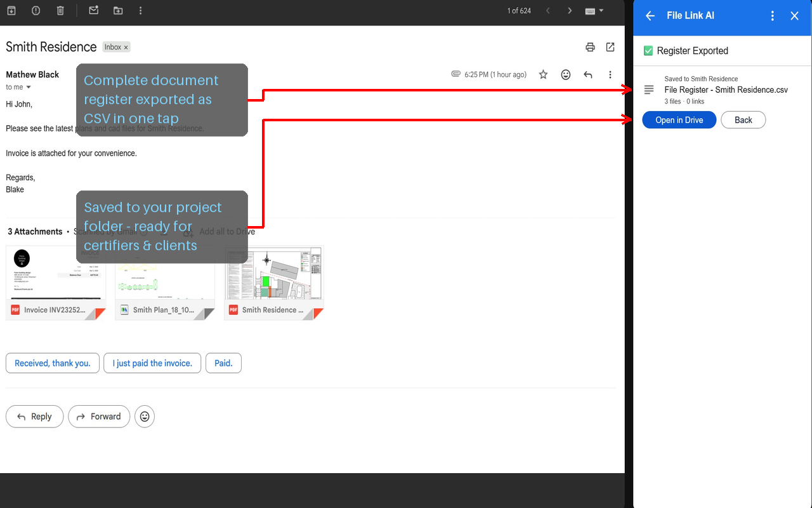The height and width of the screenshot is (508, 812).
Task: Select "File Register - Smith Residence.csv"
Action: [x=726, y=90]
